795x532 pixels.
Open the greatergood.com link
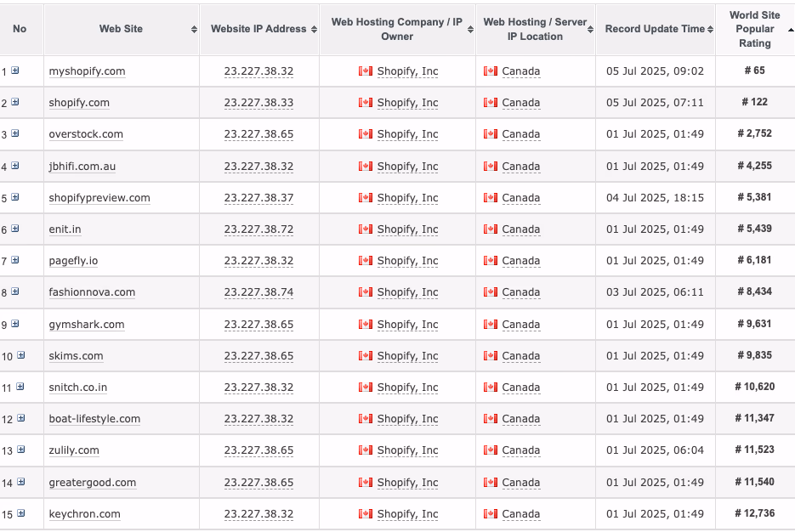point(93,483)
